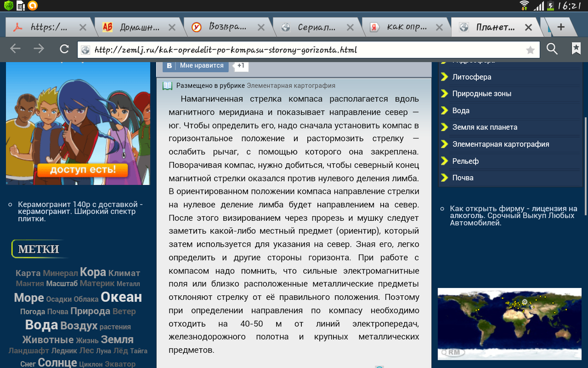Viewport: 588px width, 368px height.
Task: Open the 'Литосфера' sidebar category
Action: 472,77
